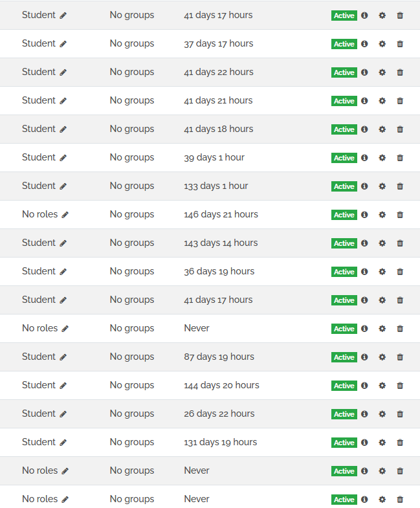Screen dimensions: 420x508
Task: Click No groups in 39 days 1 hour row
Action: pos(132,157)
